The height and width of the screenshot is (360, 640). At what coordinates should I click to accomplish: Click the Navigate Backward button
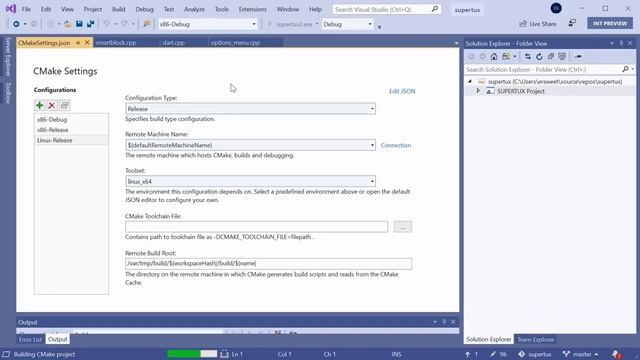[16, 24]
